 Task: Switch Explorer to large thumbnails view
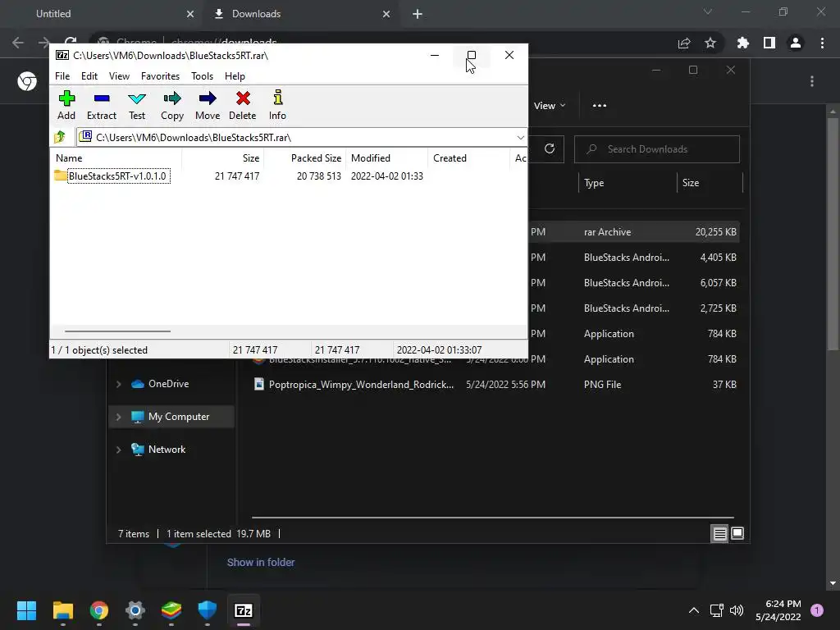737,533
